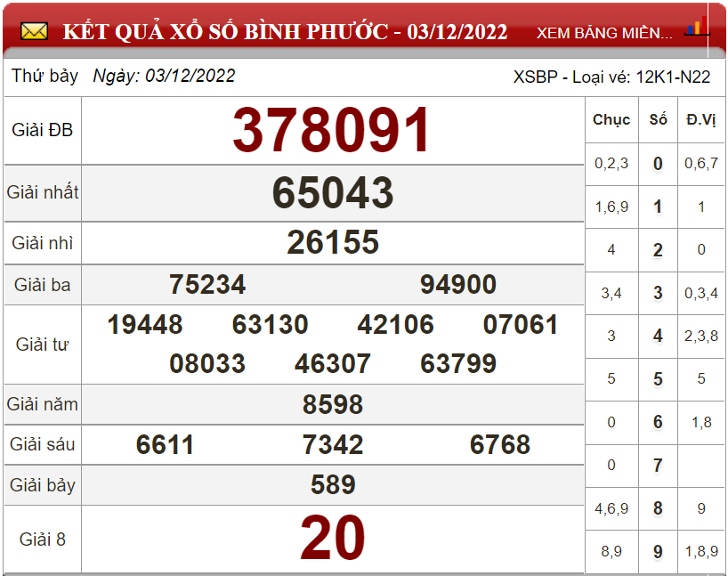
Task: Click digit 3 in the Số column
Action: 658,293
